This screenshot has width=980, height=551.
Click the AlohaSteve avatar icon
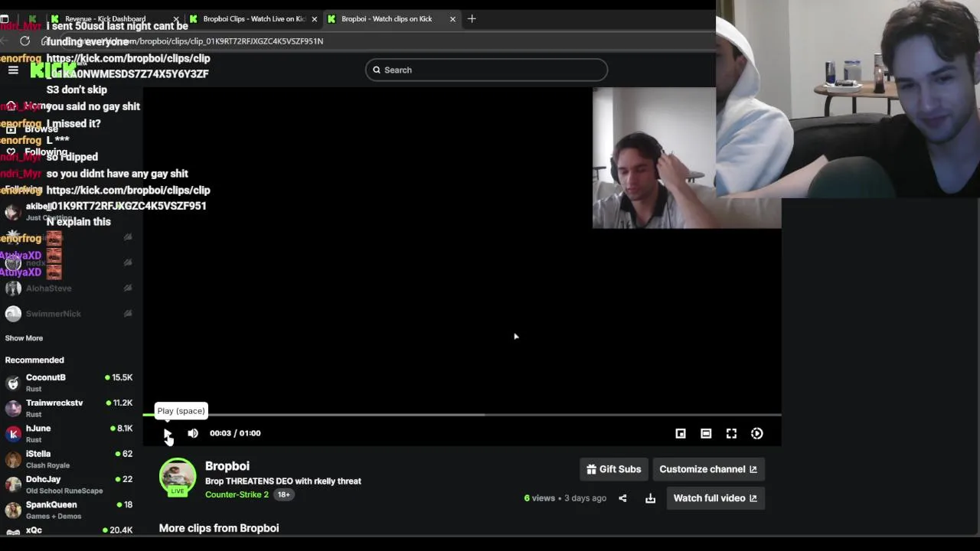(13, 289)
